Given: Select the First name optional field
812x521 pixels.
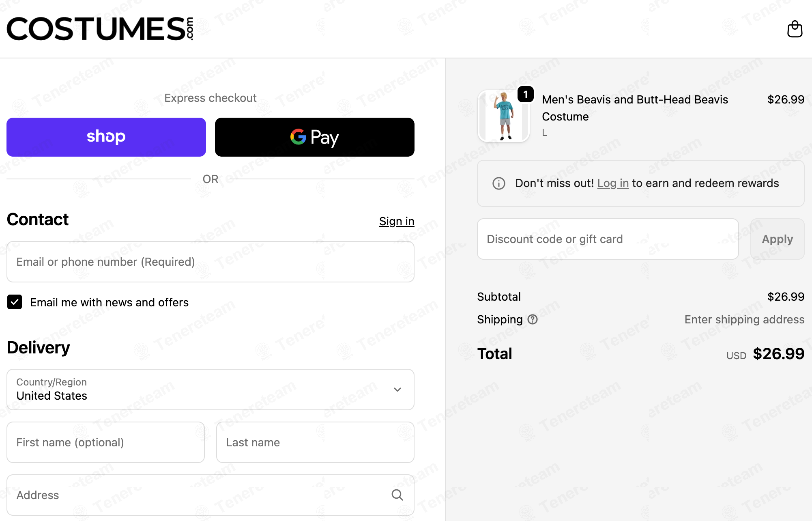Looking at the screenshot, I should click(x=106, y=442).
